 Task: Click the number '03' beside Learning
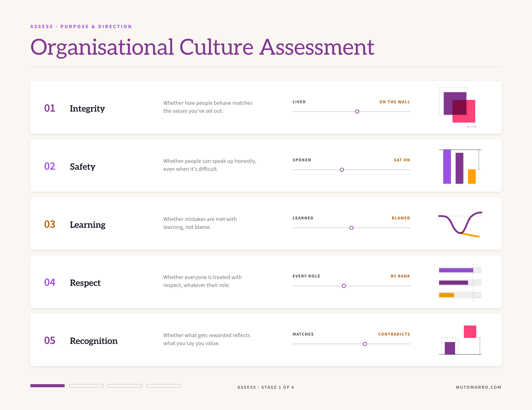[x=50, y=224]
